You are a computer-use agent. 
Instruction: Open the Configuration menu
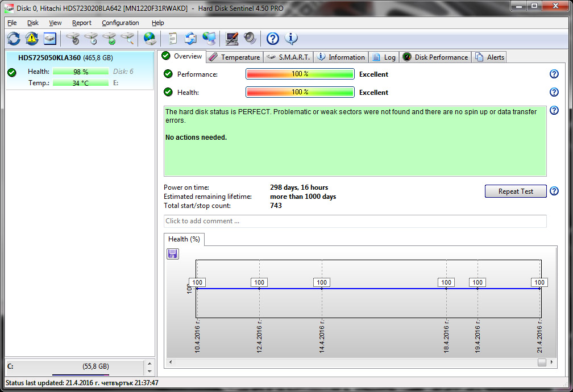tap(121, 23)
